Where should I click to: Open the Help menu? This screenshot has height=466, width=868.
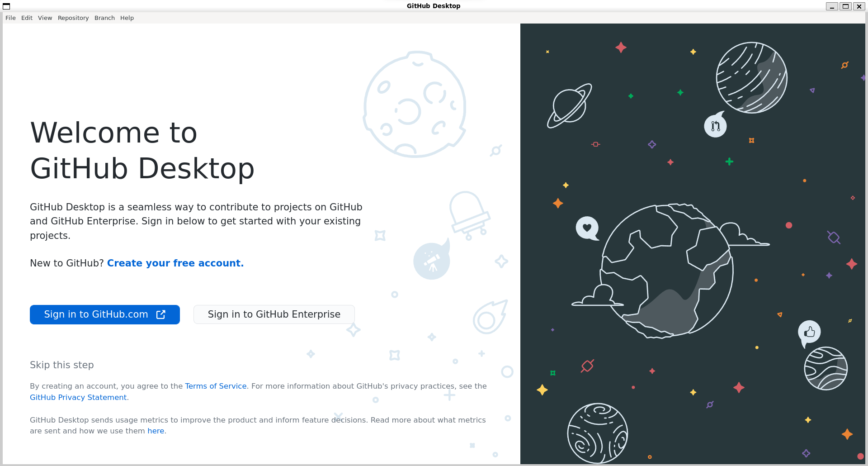pyautogui.click(x=127, y=18)
